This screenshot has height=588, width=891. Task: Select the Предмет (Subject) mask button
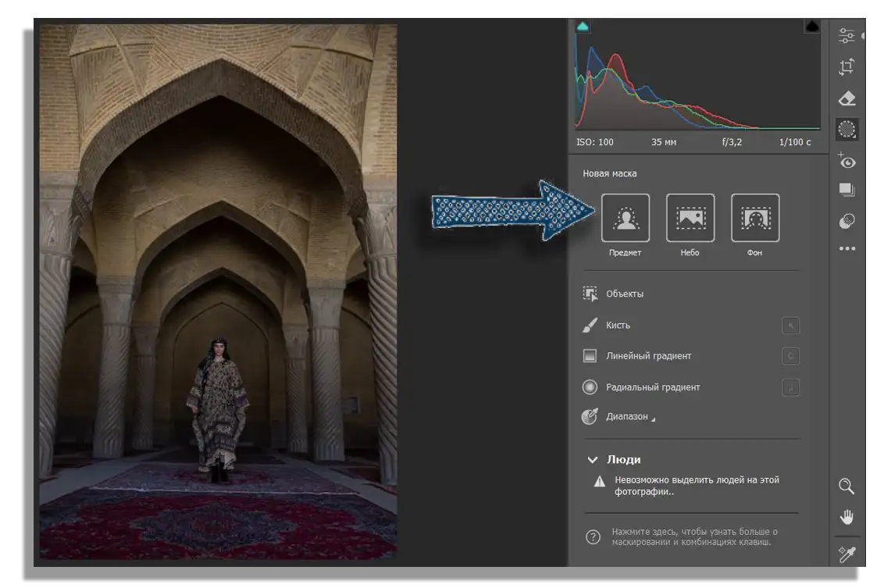[x=625, y=218]
